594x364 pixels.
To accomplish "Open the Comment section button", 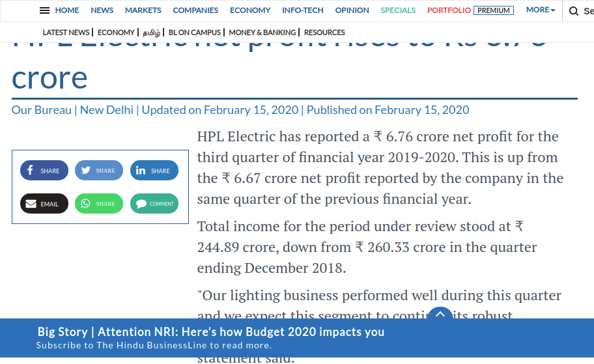I will 154,204.
